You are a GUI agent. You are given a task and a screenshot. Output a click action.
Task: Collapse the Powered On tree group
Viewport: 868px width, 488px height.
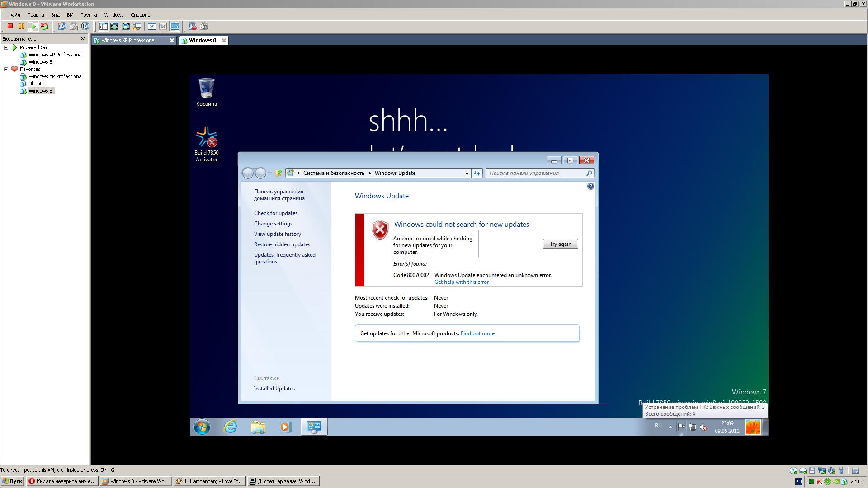click(x=6, y=47)
